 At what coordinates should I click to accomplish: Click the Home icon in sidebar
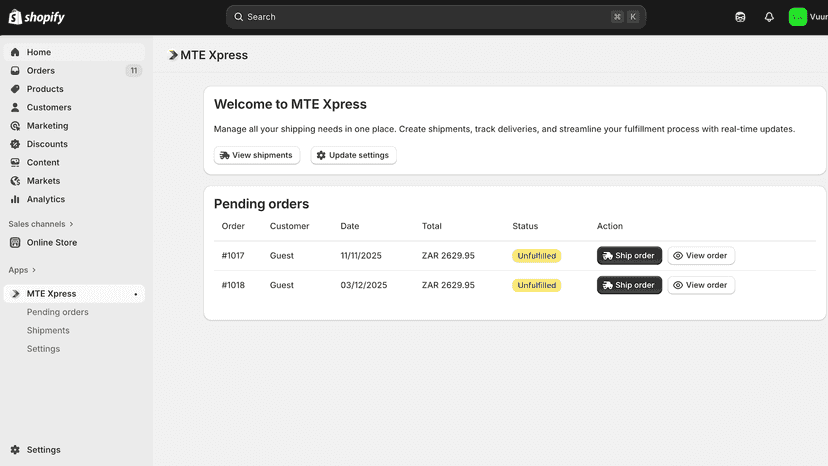click(15, 52)
